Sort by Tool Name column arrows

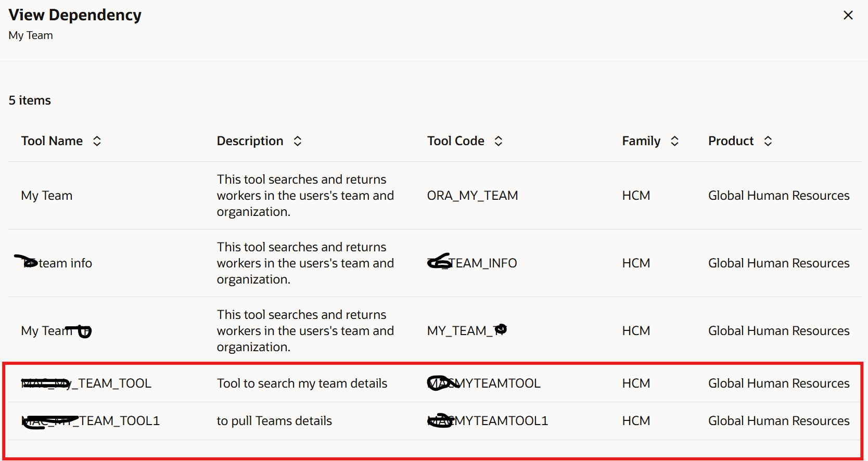[x=97, y=141]
